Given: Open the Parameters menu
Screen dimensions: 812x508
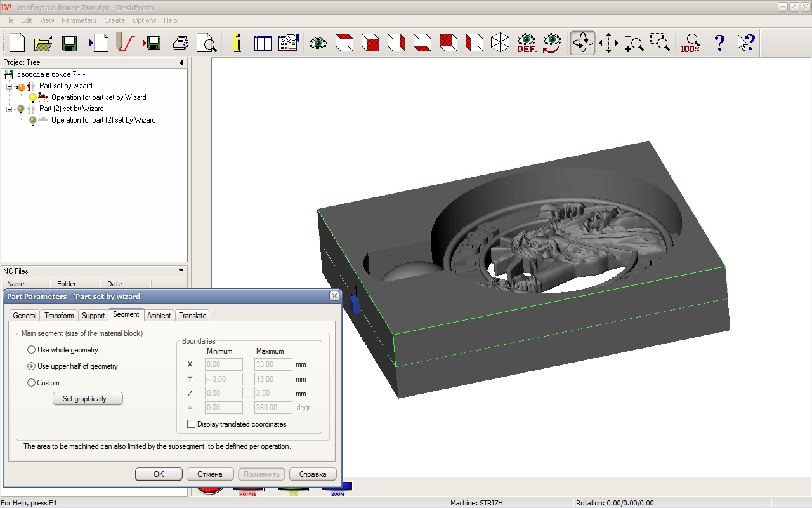Looking at the screenshot, I should (x=79, y=20).
